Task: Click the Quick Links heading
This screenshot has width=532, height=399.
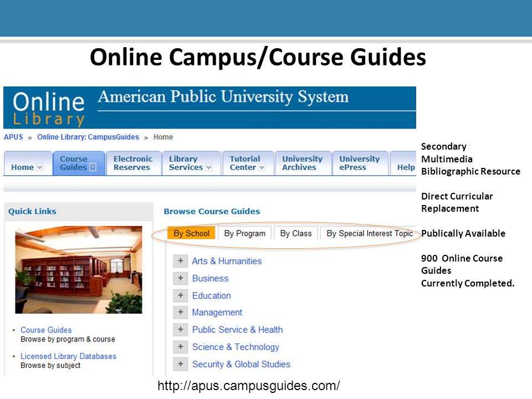Action: [x=32, y=211]
